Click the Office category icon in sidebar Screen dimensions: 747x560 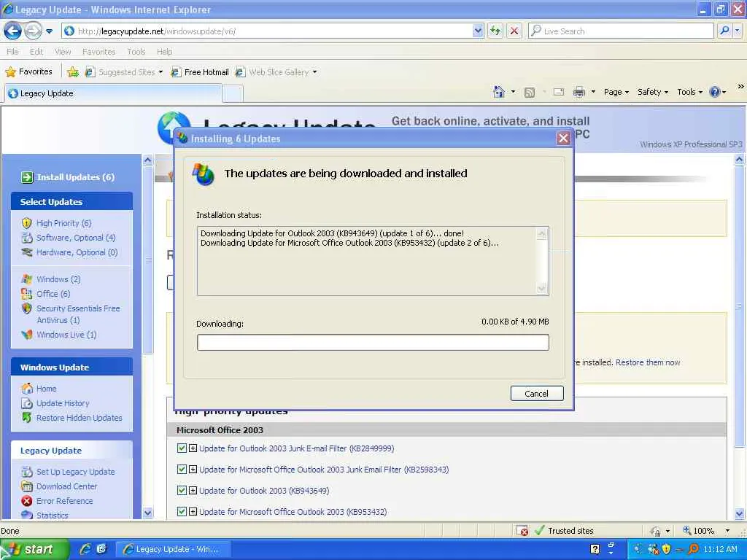pos(27,294)
